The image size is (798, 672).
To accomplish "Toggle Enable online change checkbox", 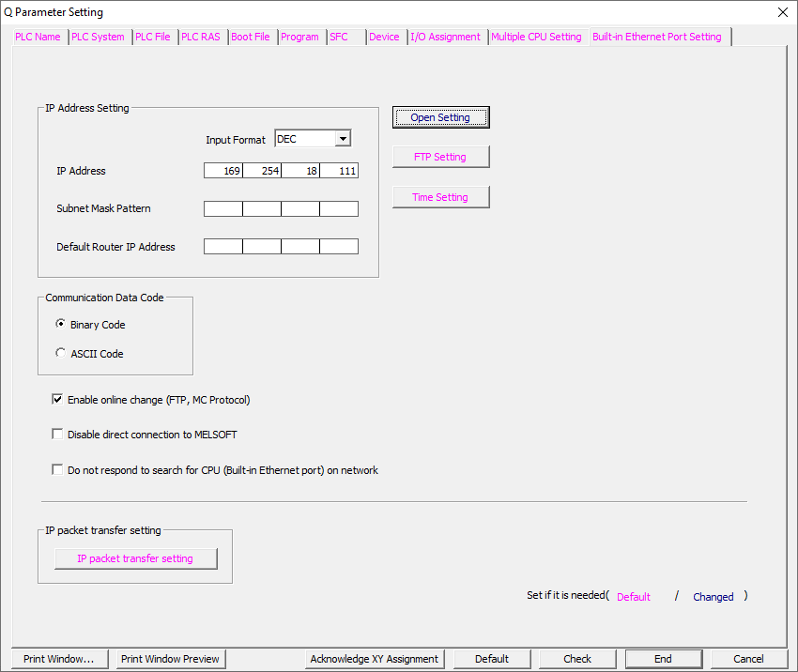I will pos(57,400).
